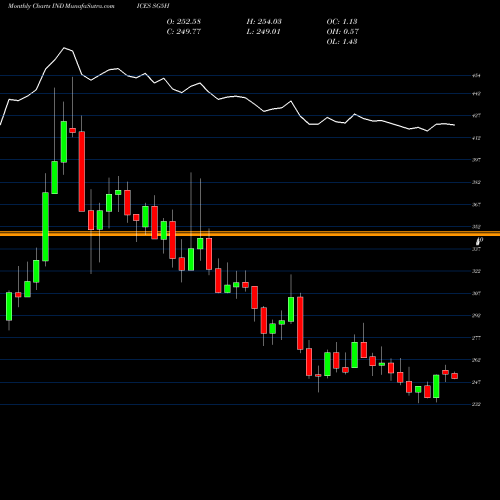Click the 247 price axis label
Image resolution: width=500 pixels, height=500 pixels.
pyautogui.click(x=476, y=382)
